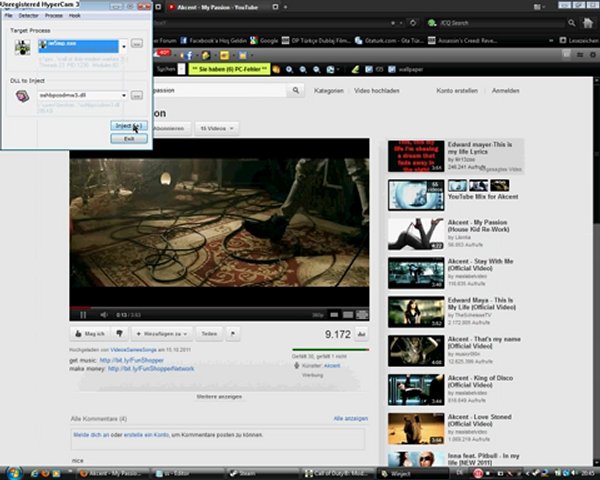Click the Mag ich like button
Screen dimensions: 600x480
coord(89,333)
